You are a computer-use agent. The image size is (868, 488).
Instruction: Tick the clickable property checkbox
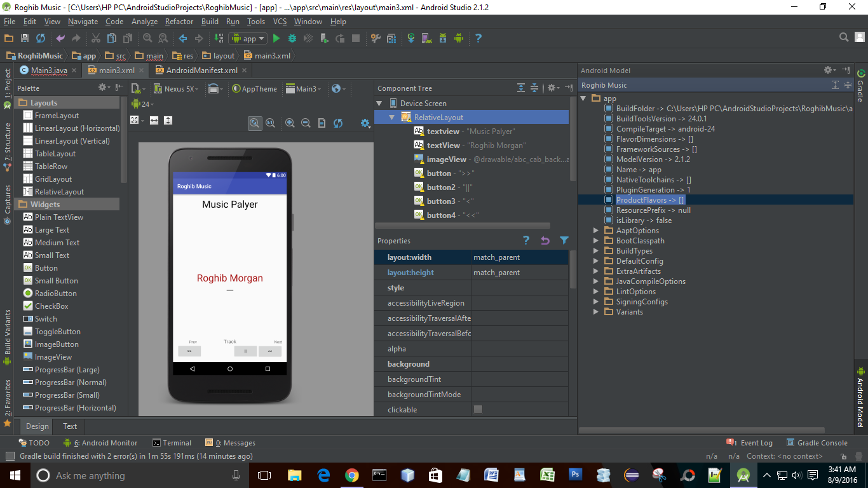(x=478, y=409)
